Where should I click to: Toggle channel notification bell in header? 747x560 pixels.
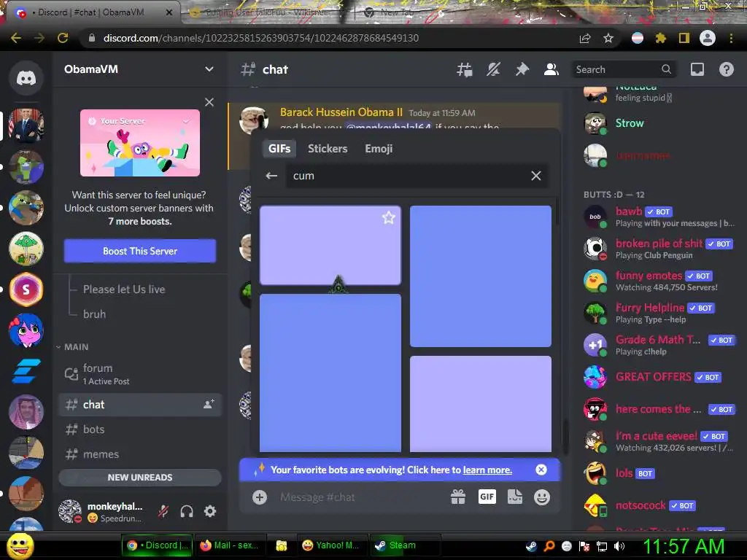click(x=493, y=69)
